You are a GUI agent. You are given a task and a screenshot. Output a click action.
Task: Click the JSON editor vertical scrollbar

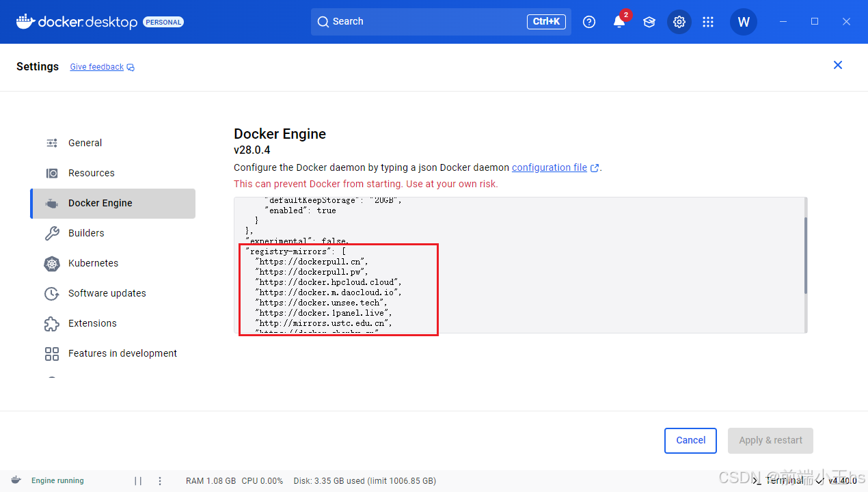[x=806, y=256]
